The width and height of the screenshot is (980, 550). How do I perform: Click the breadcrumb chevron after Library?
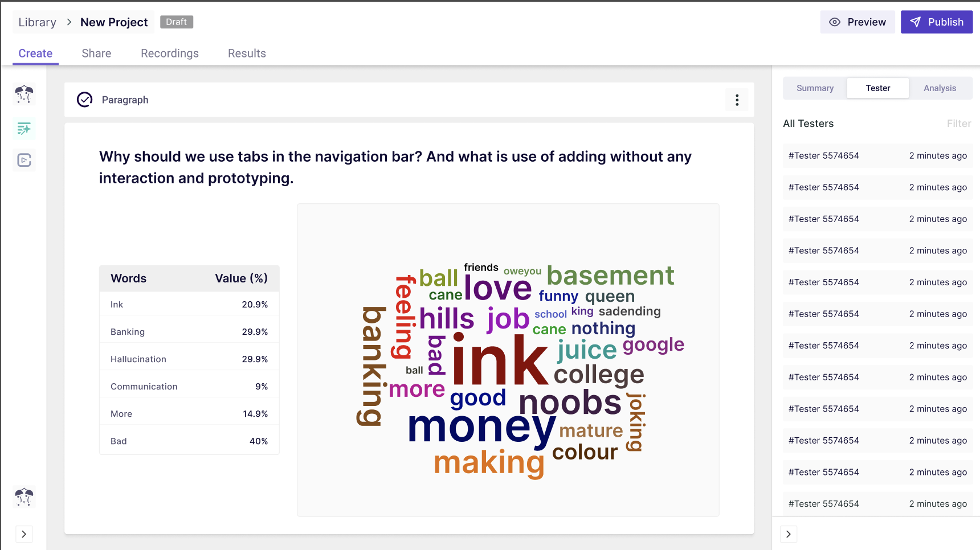[x=69, y=22]
